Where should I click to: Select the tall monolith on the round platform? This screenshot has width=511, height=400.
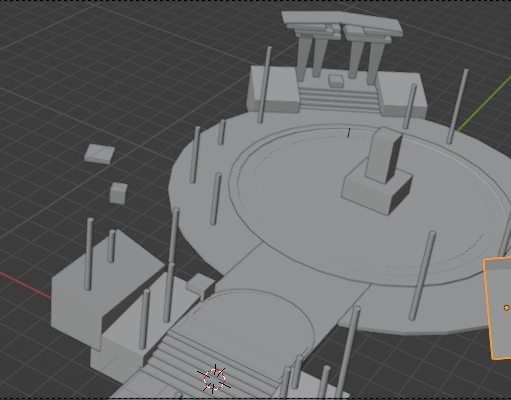[x=383, y=155]
